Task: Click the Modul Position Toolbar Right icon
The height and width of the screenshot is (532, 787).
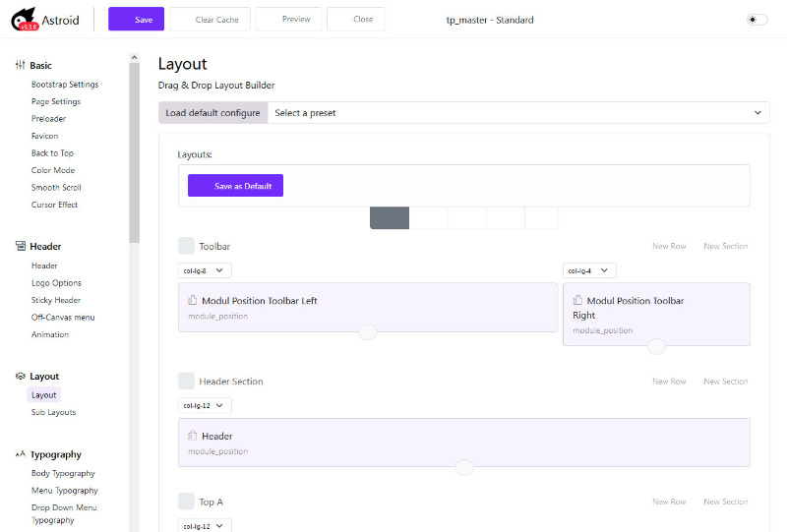Action: point(577,301)
